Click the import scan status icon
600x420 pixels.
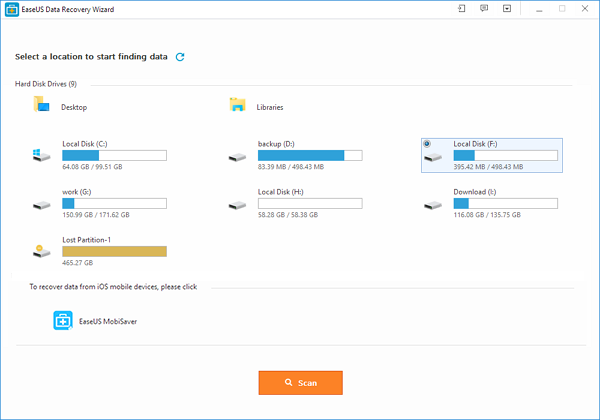click(x=461, y=9)
